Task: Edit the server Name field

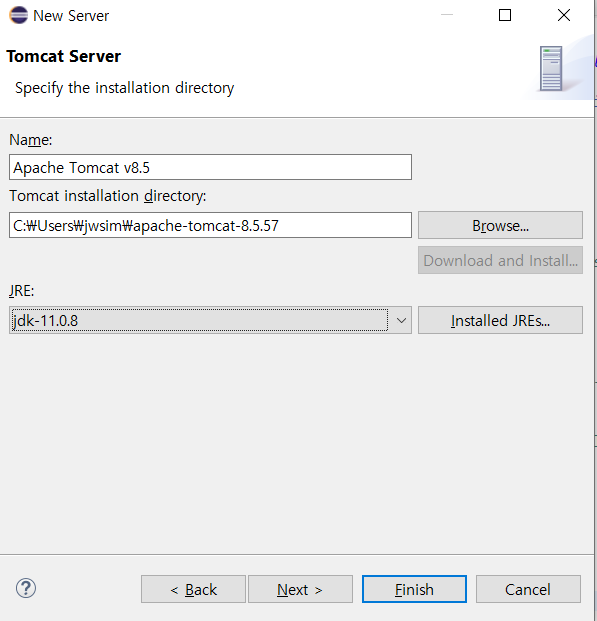Action: tap(210, 167)
